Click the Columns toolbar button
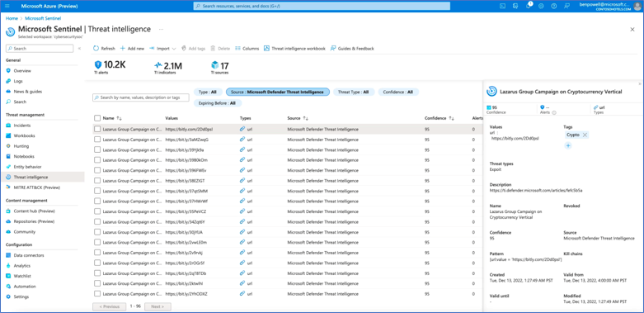The width and height of the screenshot is (644, 313). coord(247,49)
